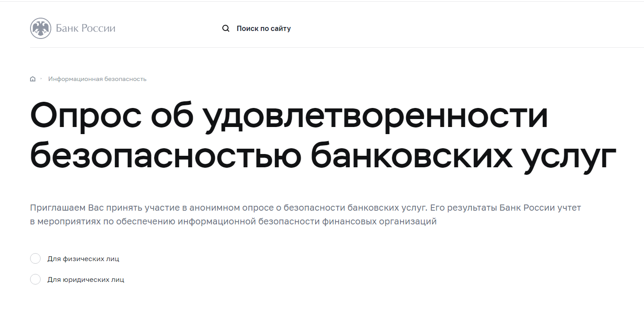644x312 pixels.
Task: Click the search magnifier icon
Action: [226, 28]
